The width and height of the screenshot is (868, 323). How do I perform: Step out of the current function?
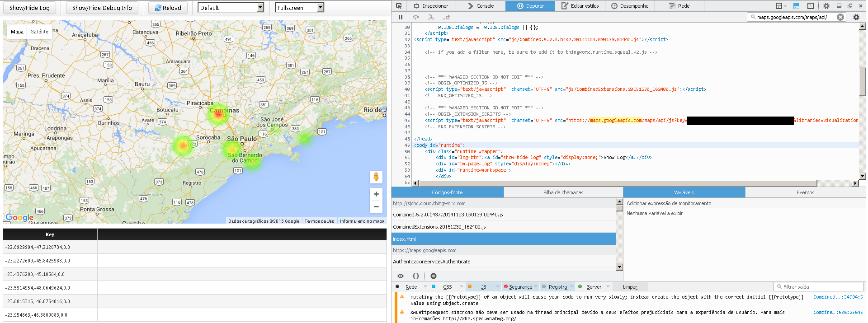[447, 17]
